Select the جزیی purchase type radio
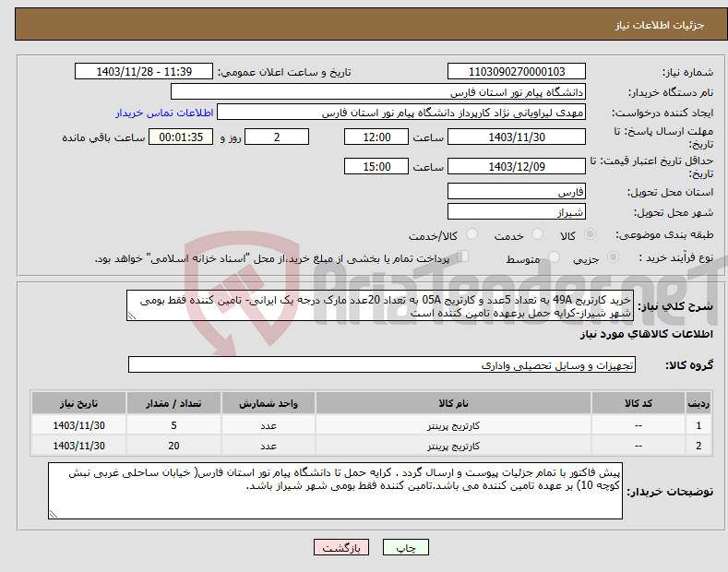The width and height of the screenshot is (728, 572). (613, 256)
